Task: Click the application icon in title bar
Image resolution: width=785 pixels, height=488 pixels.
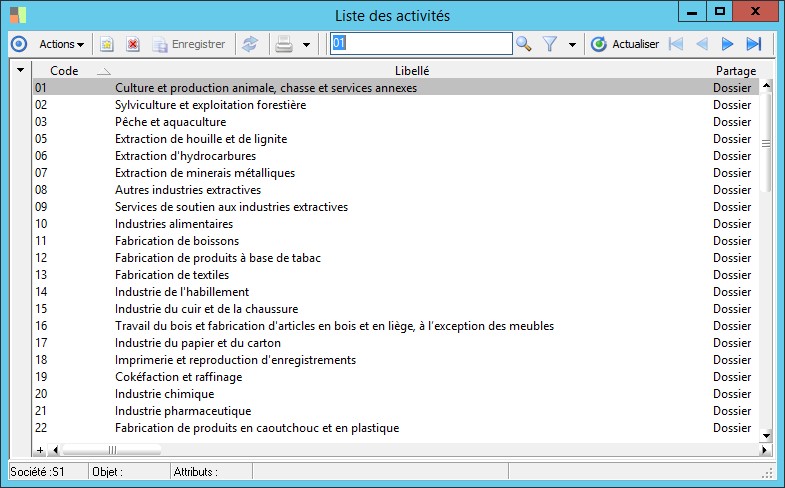Action: (x=18, y=15)
